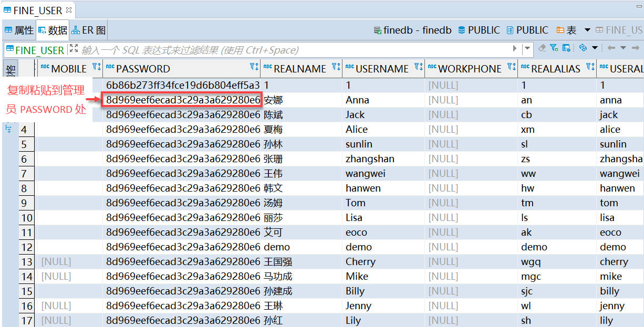This screenshot has width=644, height=327.
Task: Select the REALNAME cell 夏梅
Action: (302, 129)
